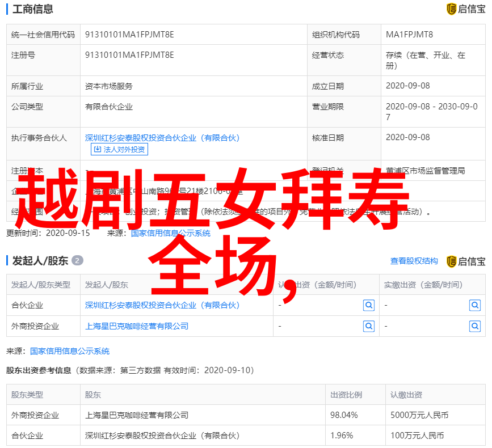Select 核准日期 value 2020-09-08

tap(407, 137)
